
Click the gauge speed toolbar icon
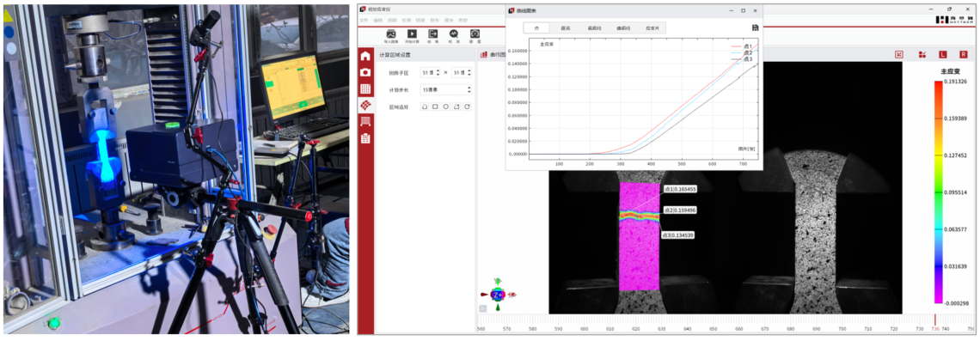475,33
